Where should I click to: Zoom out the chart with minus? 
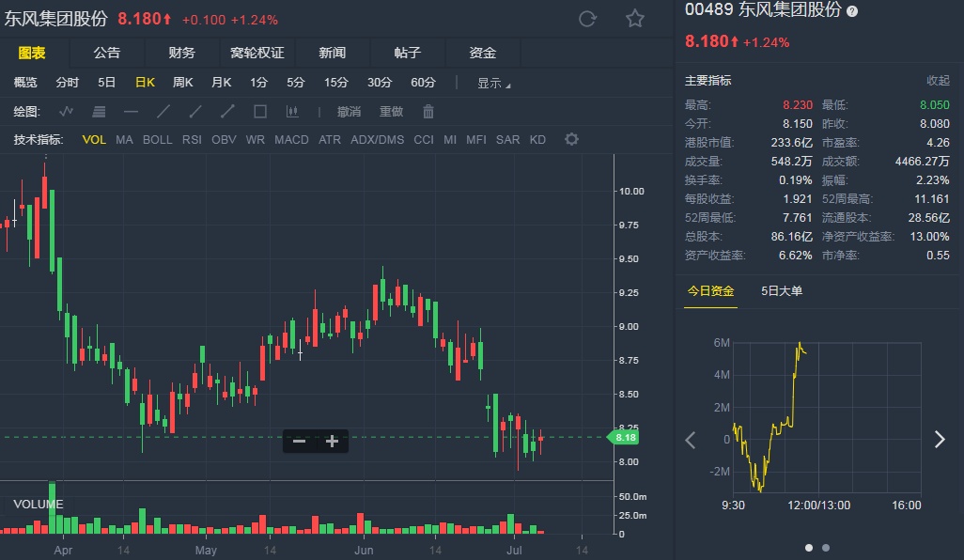pos(300,442)
